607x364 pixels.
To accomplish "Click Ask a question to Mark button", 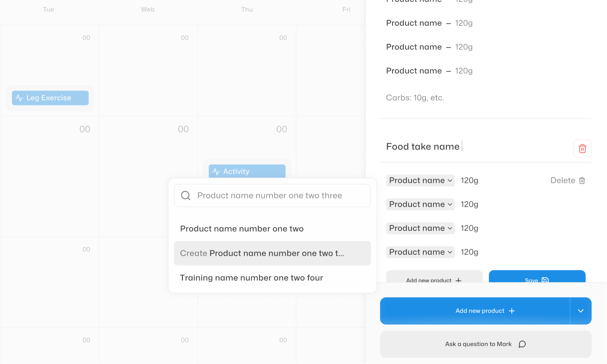I will pos(486,344).
